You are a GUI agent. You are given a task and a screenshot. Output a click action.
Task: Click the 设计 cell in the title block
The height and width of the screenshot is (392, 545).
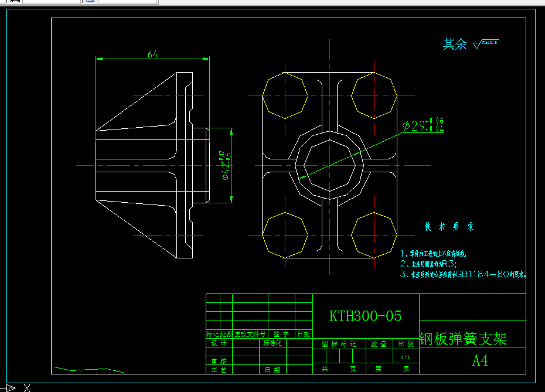tap(219, 343)
